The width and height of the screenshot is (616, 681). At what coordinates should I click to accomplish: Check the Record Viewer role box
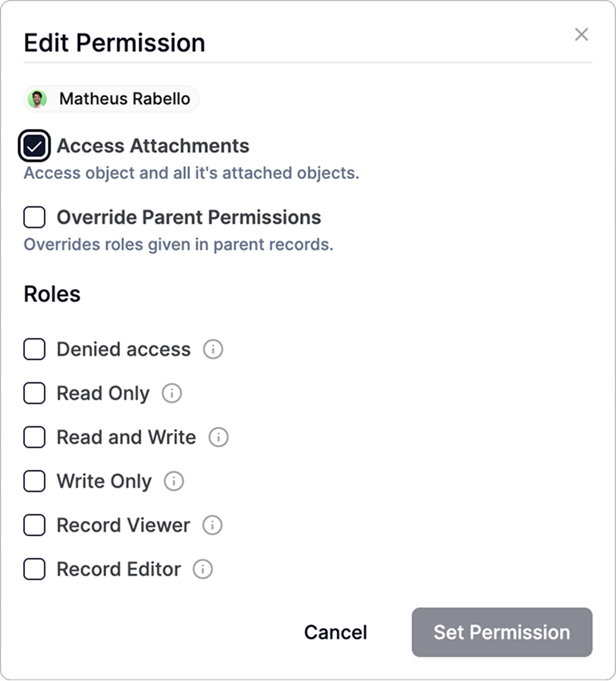click(34, 526)
